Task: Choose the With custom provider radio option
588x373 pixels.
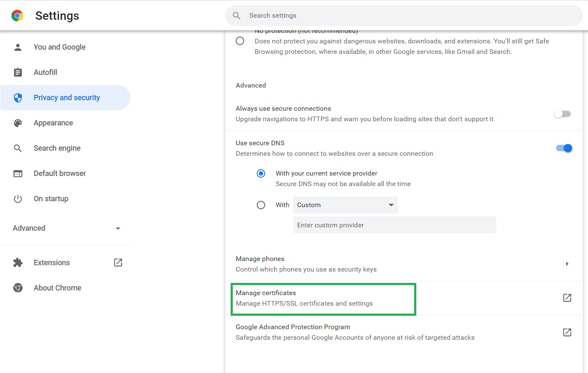Action: (261, 205)
